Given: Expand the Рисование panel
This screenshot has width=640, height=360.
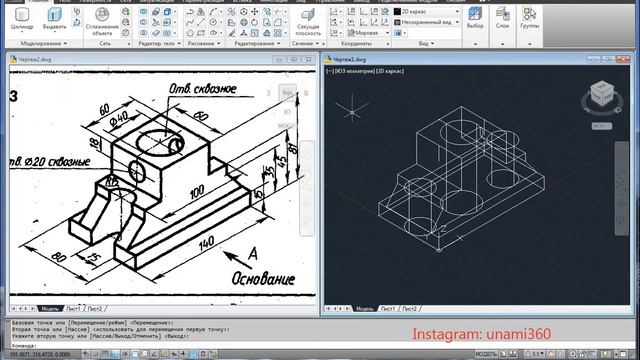Looking at the screenshot, I should [204, 43].
